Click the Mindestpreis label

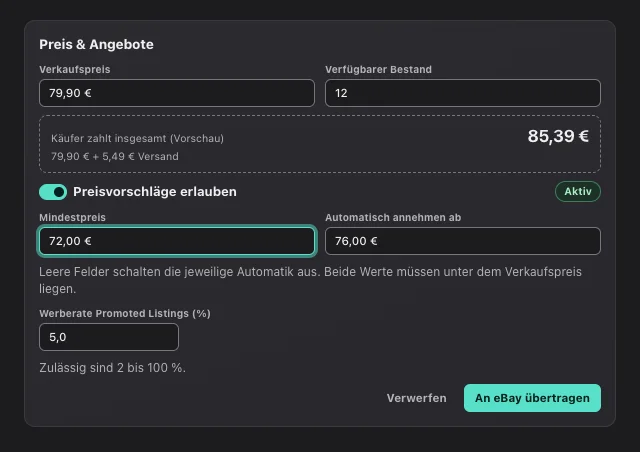tap(72, 218)
